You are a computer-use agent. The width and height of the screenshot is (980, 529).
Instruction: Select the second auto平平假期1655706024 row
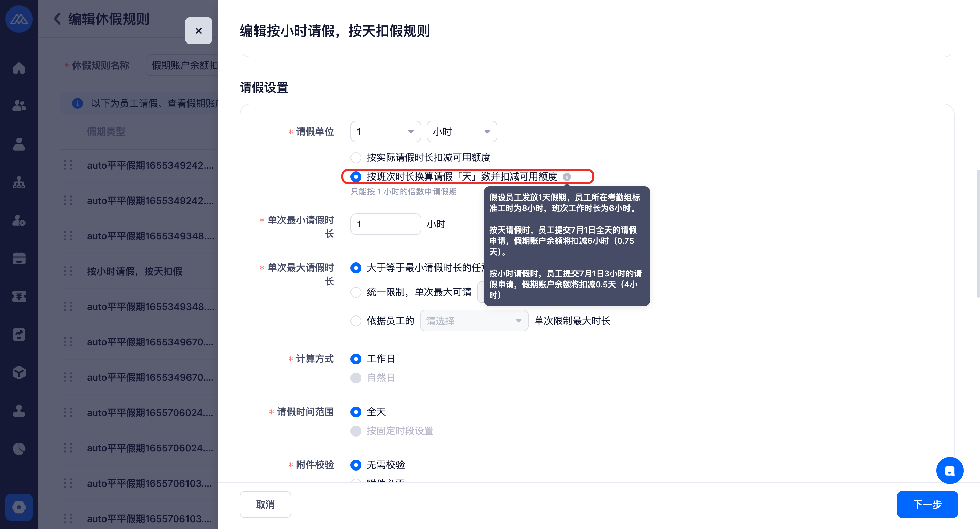(x=139, y=448)
